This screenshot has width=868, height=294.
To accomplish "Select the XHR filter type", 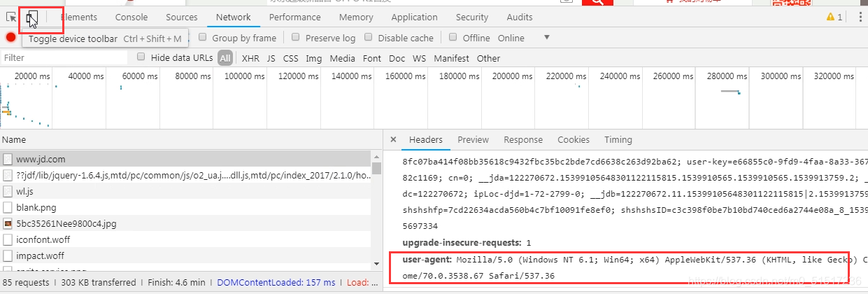I will pos(250,58).
